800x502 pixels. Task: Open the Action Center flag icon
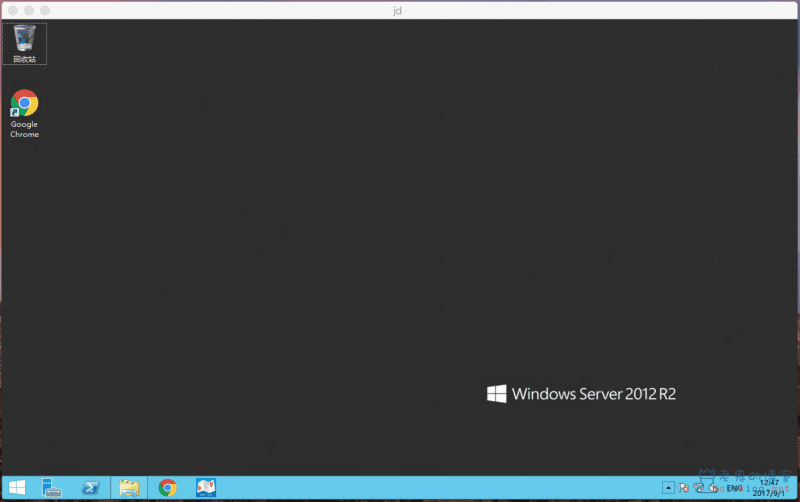(x=684, y=488)
